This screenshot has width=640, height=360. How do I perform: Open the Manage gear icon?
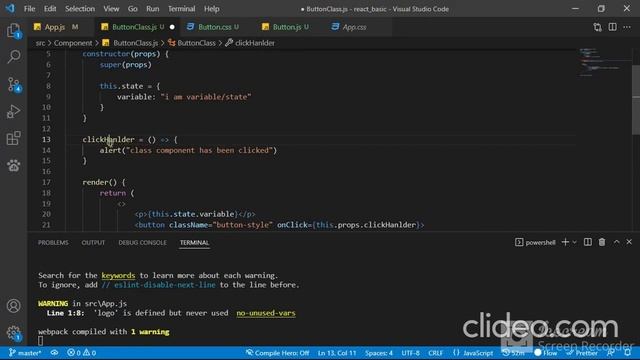pyautogui.click(x=13, y=333)
